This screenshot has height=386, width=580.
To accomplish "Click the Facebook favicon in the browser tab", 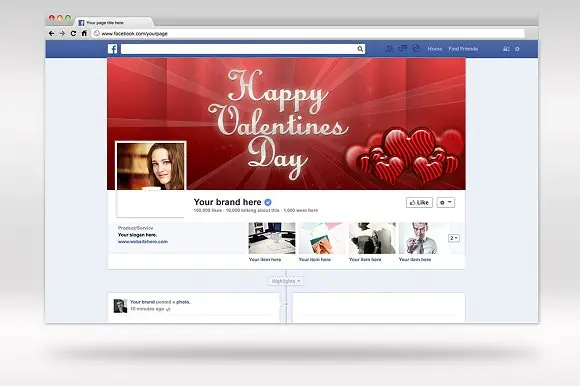I will click(x=81, y=23).
